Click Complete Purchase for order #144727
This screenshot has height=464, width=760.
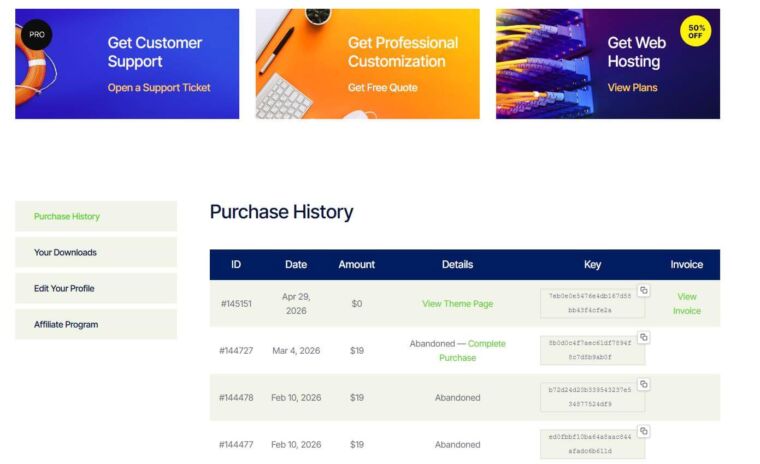[472, 351]
